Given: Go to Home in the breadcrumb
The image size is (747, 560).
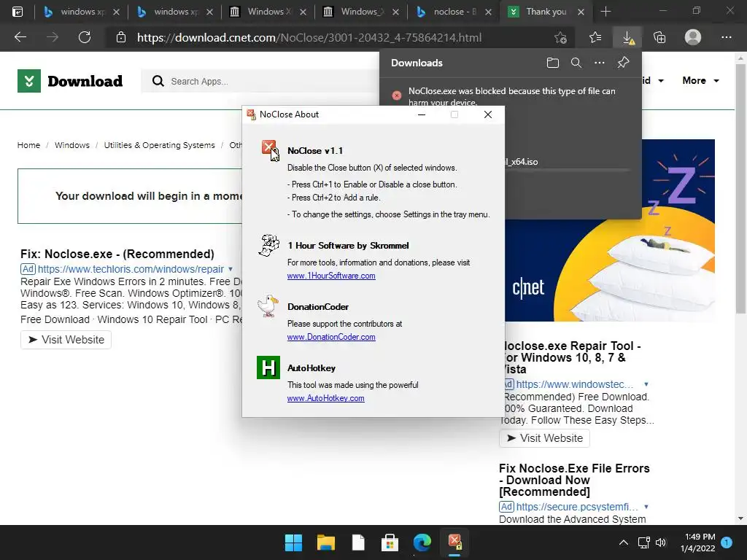Looking at the screenshot, I should pos(28,145).
